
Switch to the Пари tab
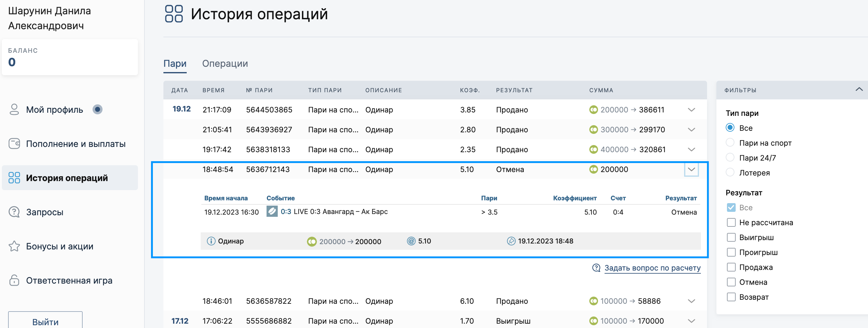point(175,64)
